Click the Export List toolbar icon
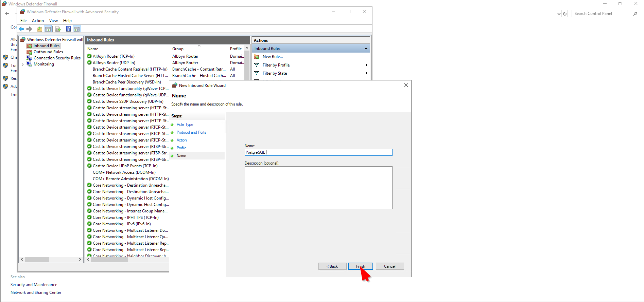This screenshot has height=302, width=644. pos(58,29)
